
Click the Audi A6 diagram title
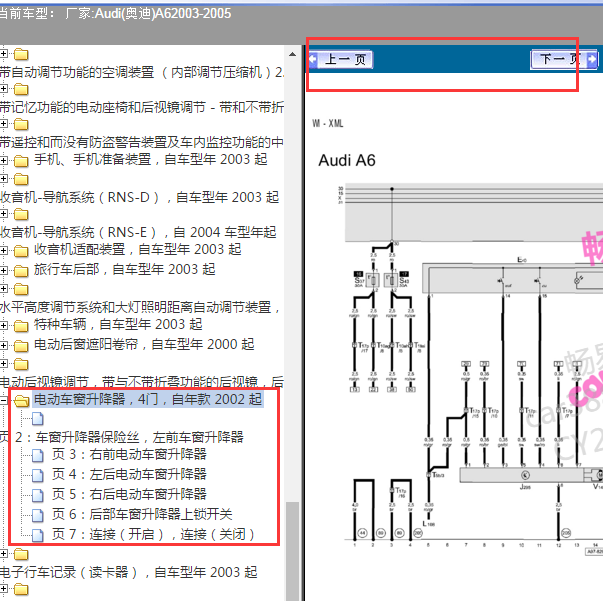(346, 160)
